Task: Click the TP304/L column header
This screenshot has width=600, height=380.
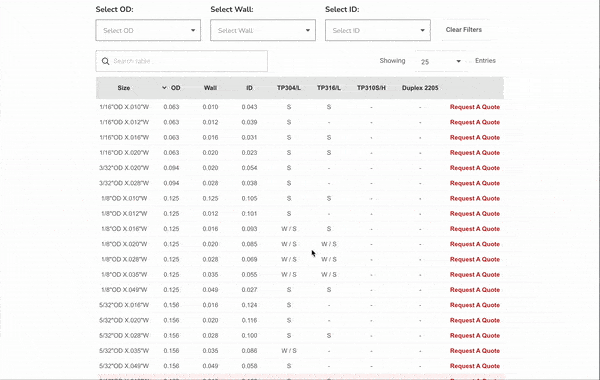Action: 289,88
